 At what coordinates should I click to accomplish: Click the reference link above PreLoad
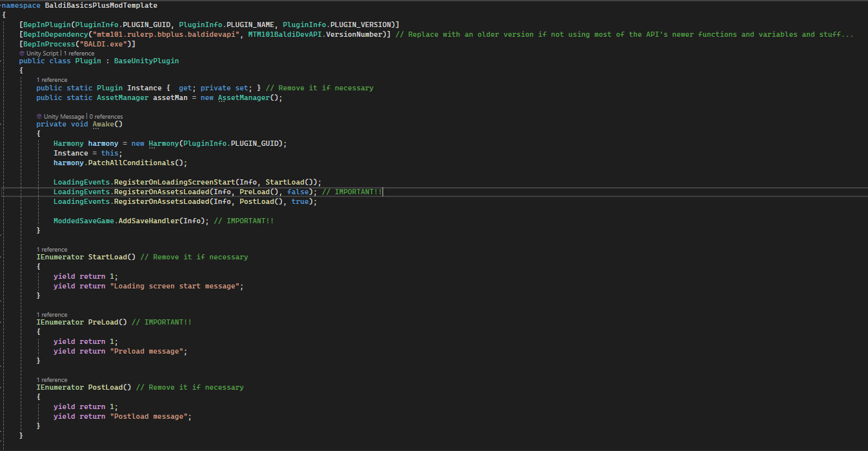[52, 314]
